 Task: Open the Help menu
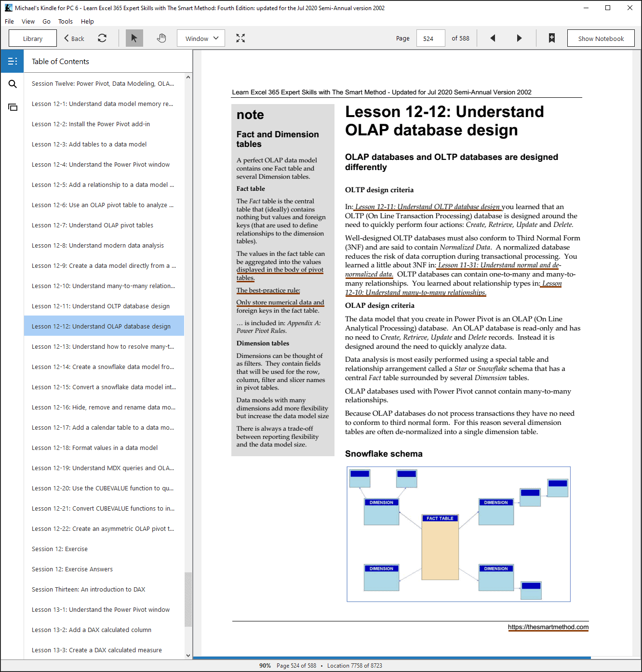point(87,21)
